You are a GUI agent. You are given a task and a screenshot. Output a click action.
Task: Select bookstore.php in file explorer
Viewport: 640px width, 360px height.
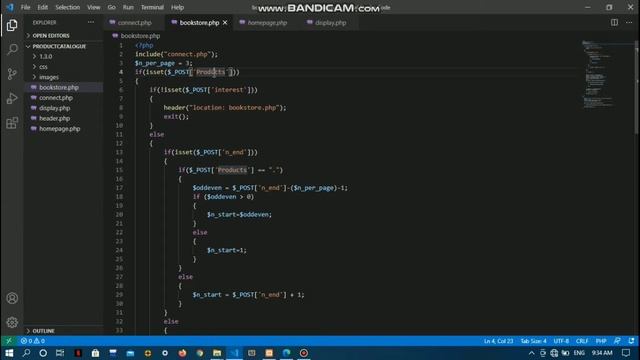pos(59,87)
